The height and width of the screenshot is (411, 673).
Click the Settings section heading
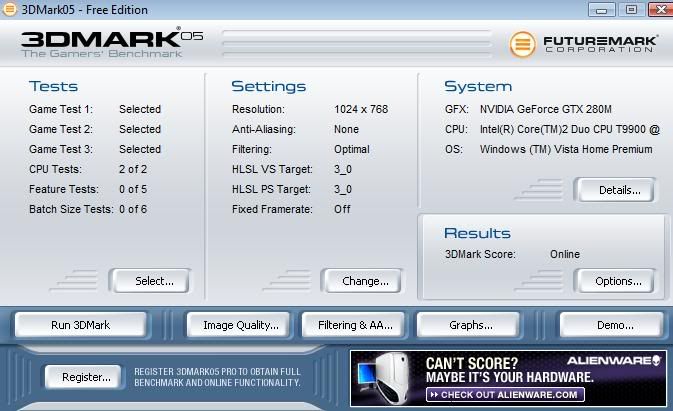pyautogui.click(x=269, y=86)
